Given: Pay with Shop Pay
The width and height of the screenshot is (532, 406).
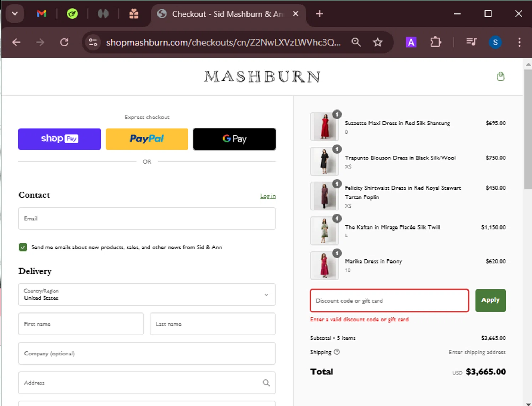Looking at the screenshot, I should tap(60, 139).
